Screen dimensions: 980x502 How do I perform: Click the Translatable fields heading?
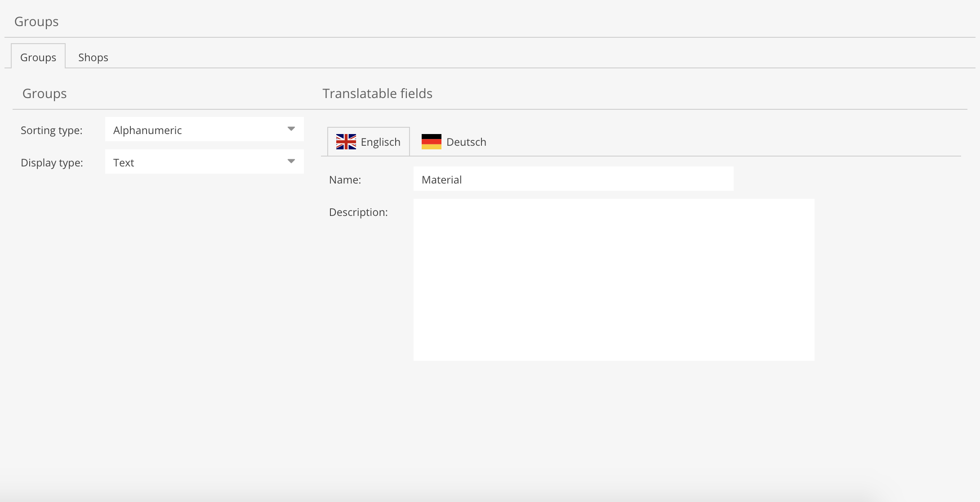click(377, 94)
